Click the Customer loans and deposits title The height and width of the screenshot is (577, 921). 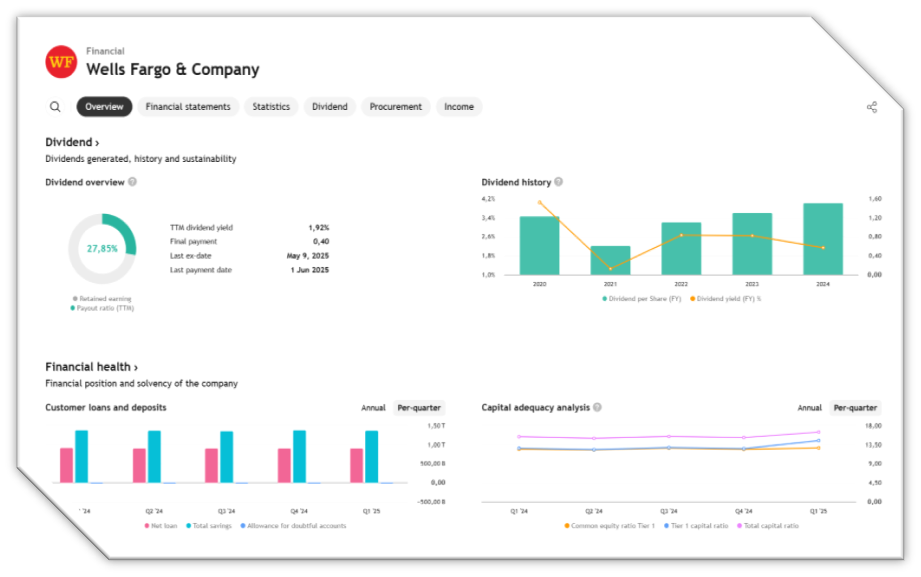tap(106, 407)
